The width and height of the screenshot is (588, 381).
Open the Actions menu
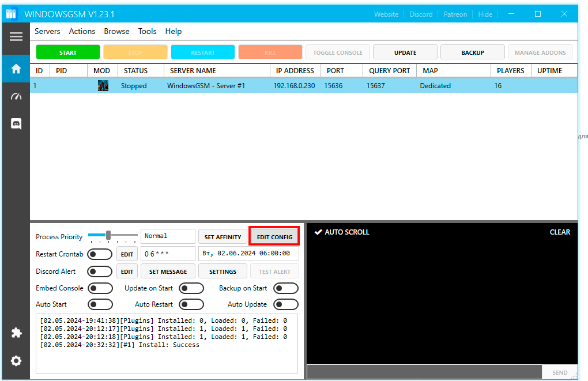pyautogui.click(x=82, y=32)
